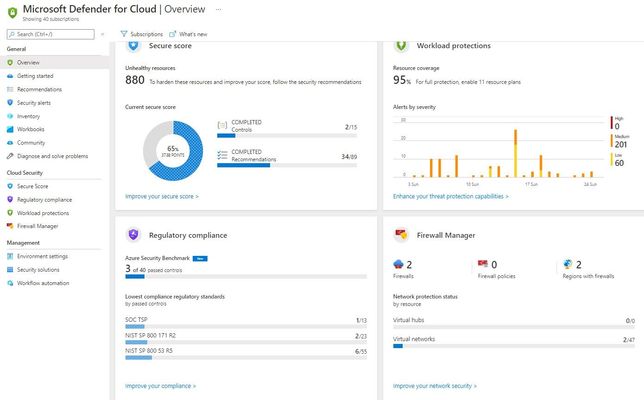Click the Workload protections card icon

(401, 46)
